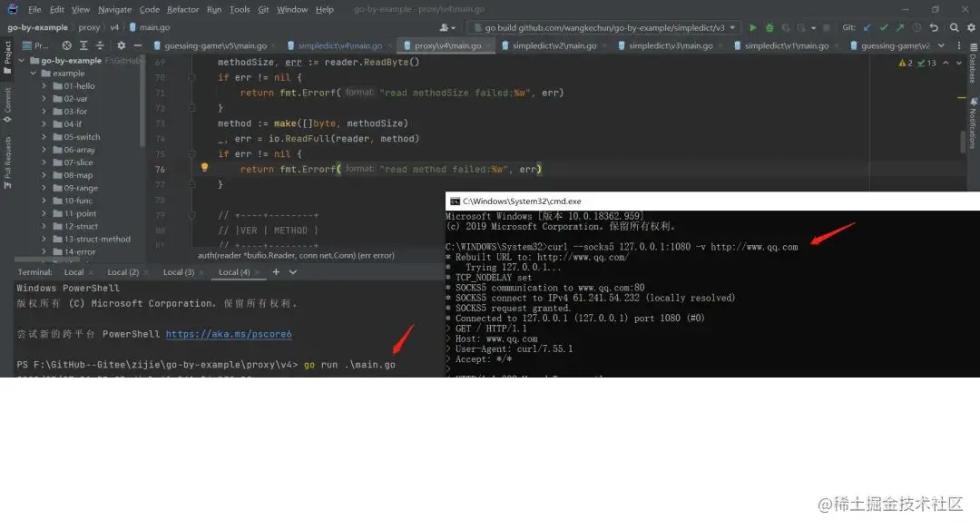
Task: Expand the 01-hello folder
Action: tap(44, 85)
